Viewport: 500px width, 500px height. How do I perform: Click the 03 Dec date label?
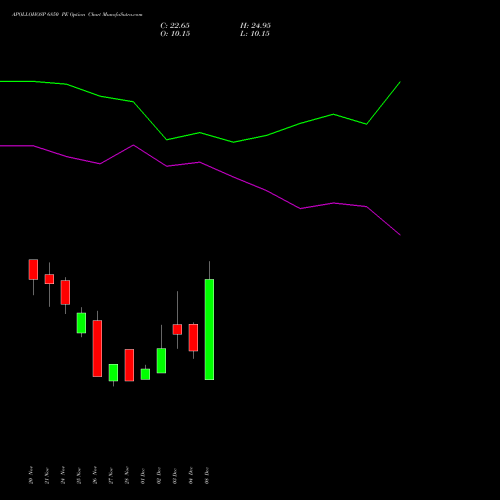(175, 475)
